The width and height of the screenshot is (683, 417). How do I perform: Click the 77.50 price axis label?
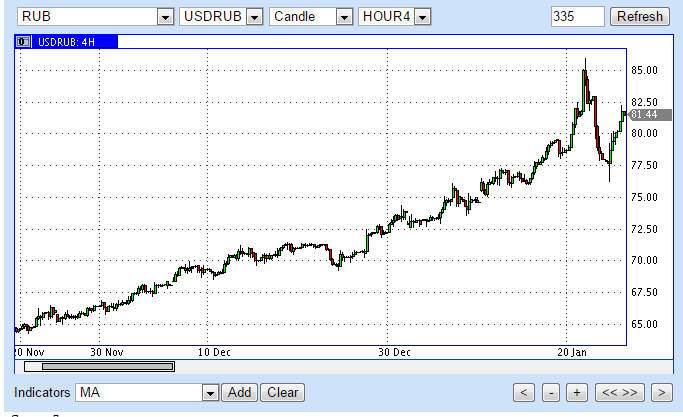tap(644, 165)
